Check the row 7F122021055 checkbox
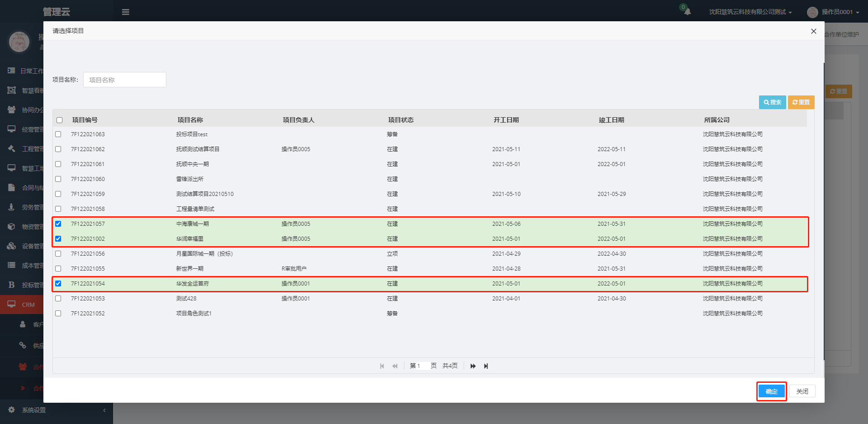This screenshot has width=868, height=424. (58, 269)
